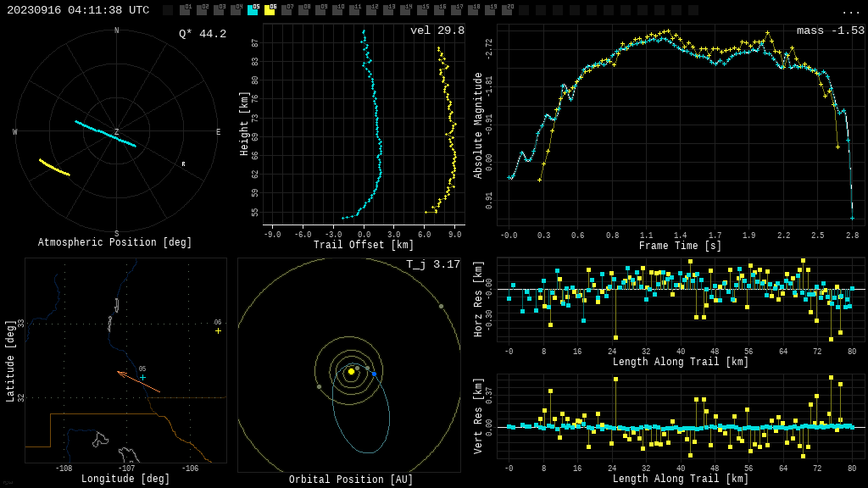Click cyan station 05 cross on map
Screen dimensions: 868x488
click(142, 377)
